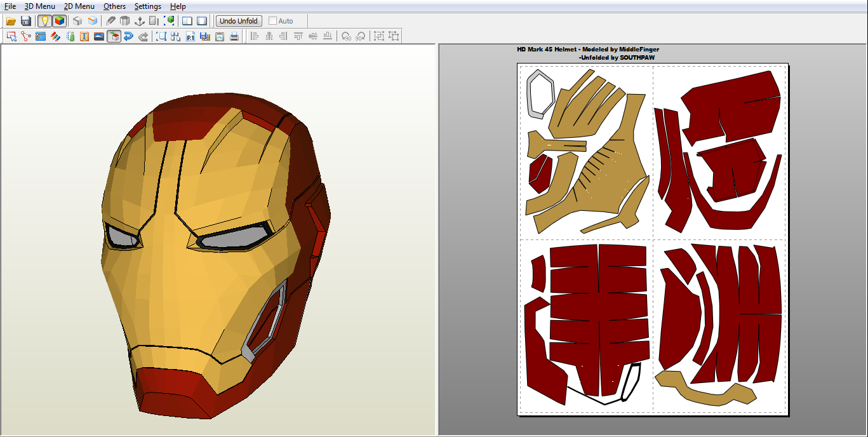
Task: Open the Help menu
Action: 178,6
